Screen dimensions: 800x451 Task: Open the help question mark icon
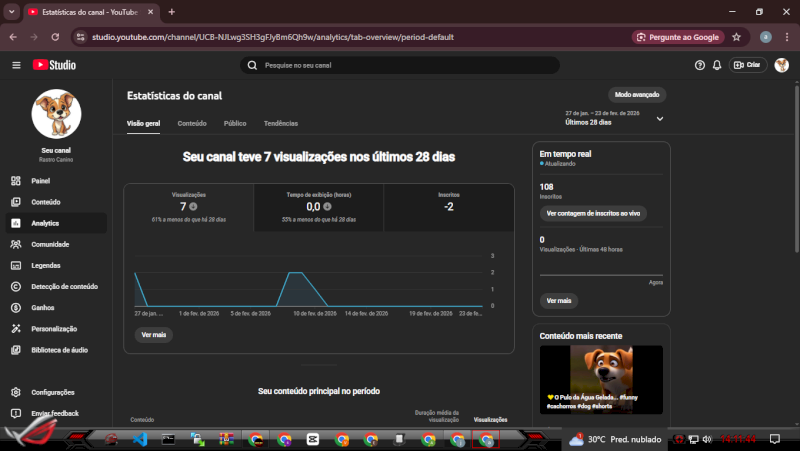[x=700, y=65]
